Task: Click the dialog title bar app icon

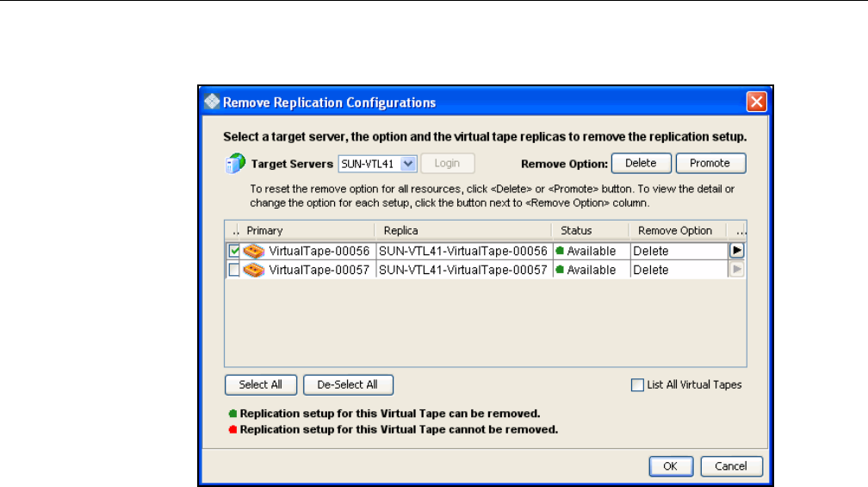Action: (212, 102)
